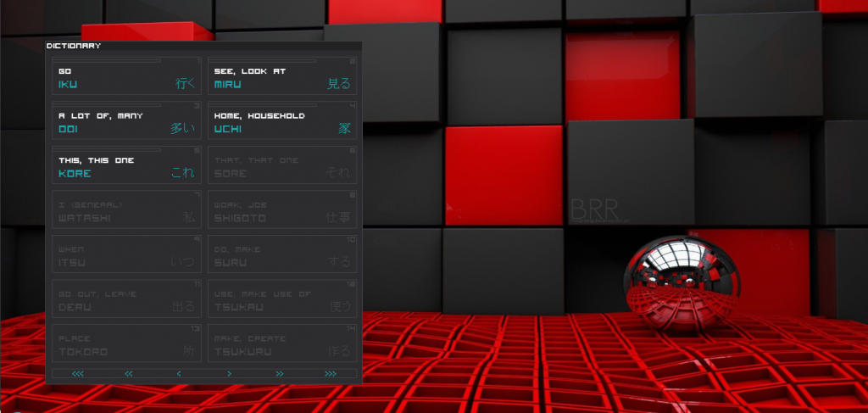
Task: Toggle the "Home, household" UCHI card
Action: (282, 121)
